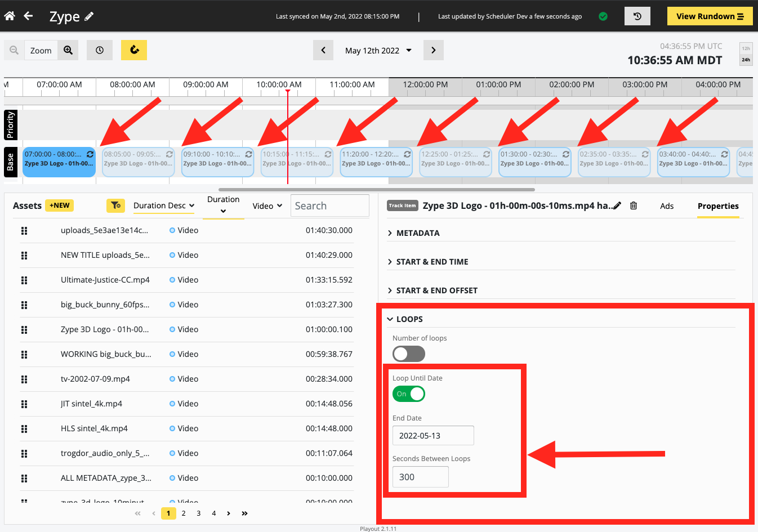
Task: Click loop icon on 11:20:00 block
Action: 407,154
